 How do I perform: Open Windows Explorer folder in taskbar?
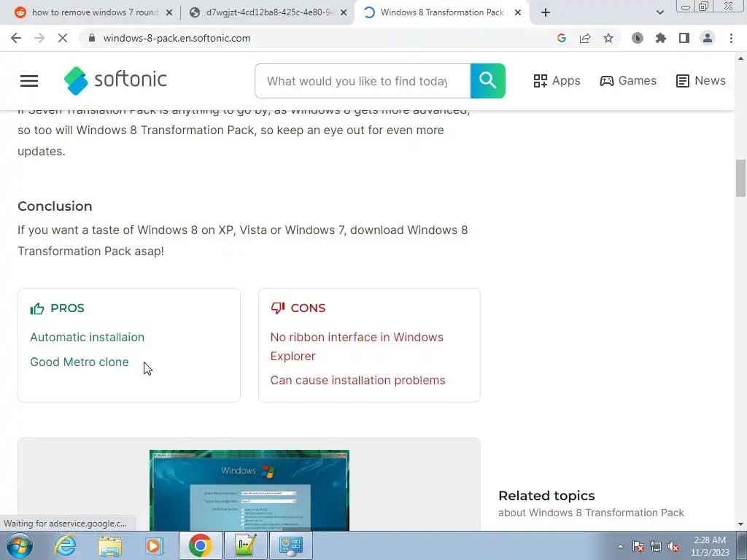110,545
